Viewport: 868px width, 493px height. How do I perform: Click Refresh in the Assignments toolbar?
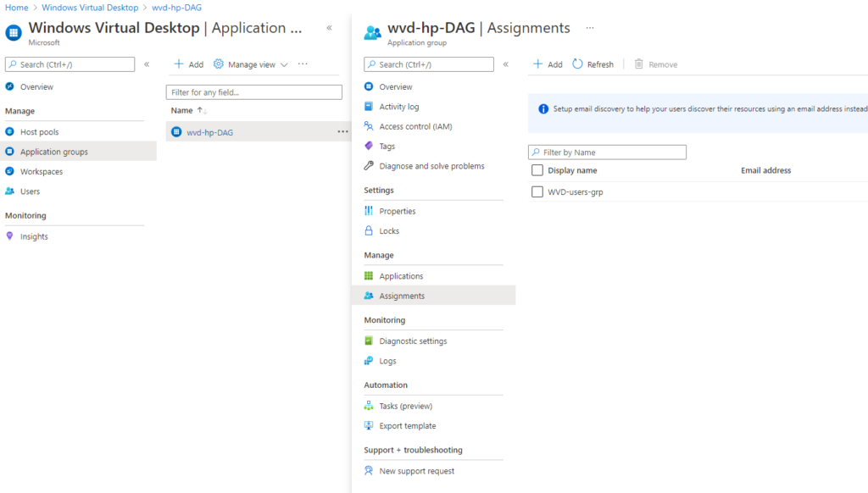[x=593, y=64]
